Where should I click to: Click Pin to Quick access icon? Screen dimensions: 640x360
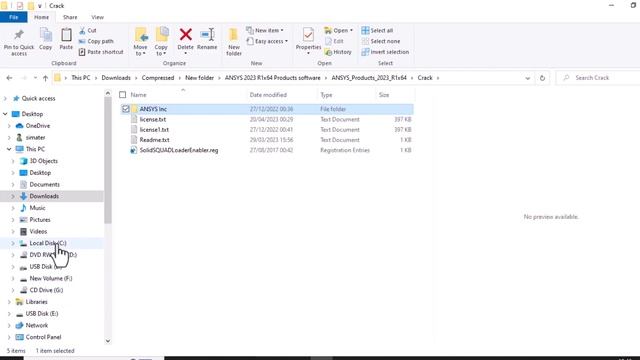pyautogui.click(x=19, y=35)
